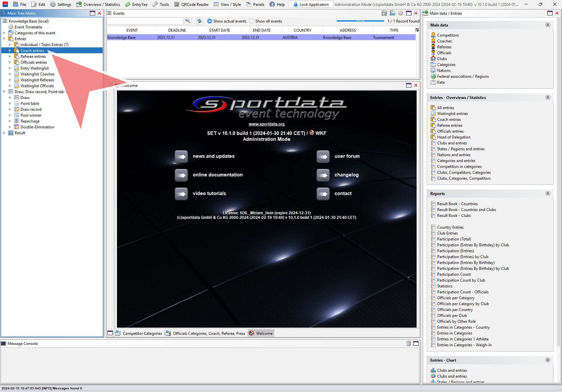The height and width of the screenshot is (392, 562).
Task: Open the www.sportdata.org link
Action: [266, 124]
